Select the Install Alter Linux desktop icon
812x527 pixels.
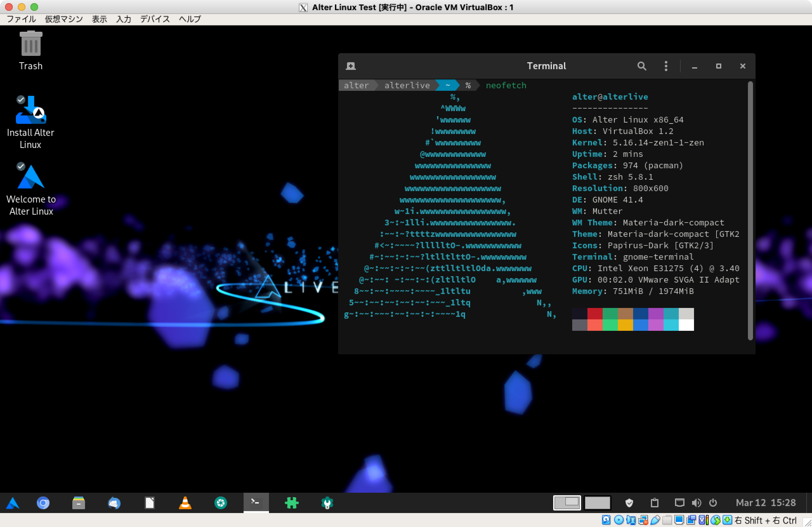[x=31, y=122]
